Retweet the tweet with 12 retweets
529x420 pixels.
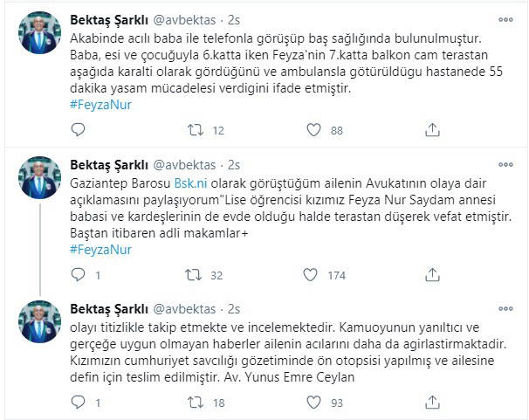(196, 130)
